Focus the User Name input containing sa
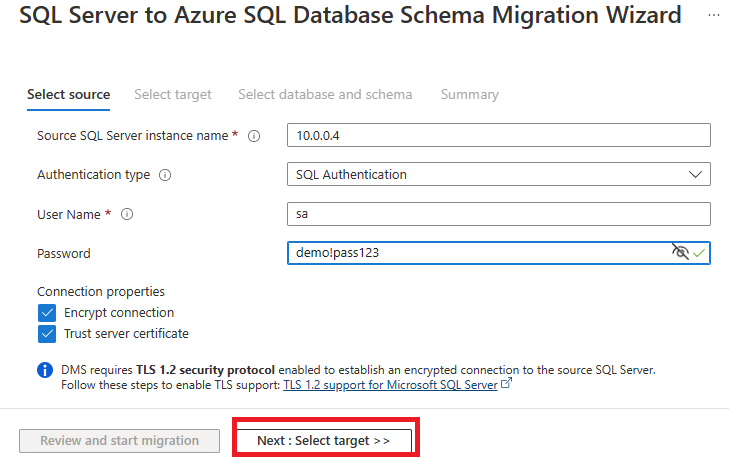Viewport: 729px width, 461px height. (x=498, y=214)
